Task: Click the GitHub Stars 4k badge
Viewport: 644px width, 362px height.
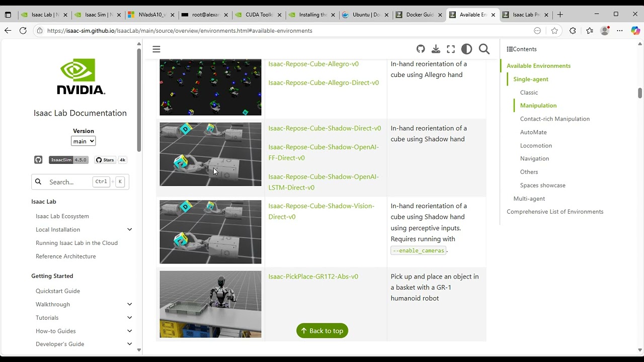Action: [x=111, y=160]
